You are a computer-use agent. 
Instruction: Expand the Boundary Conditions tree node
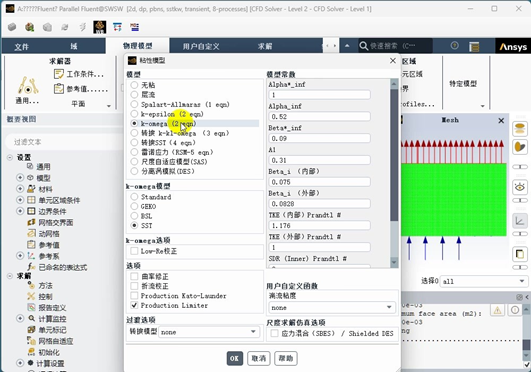pyautogui.click(x=20, y=211)
